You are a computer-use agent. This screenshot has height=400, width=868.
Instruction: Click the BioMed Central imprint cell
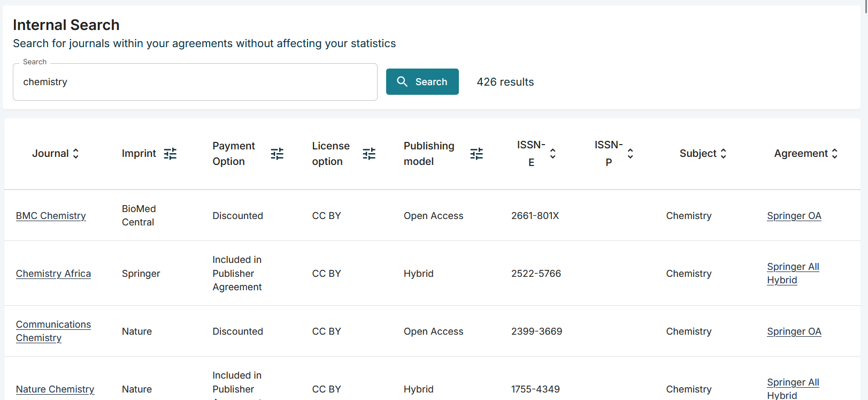[x=139, y=215]
